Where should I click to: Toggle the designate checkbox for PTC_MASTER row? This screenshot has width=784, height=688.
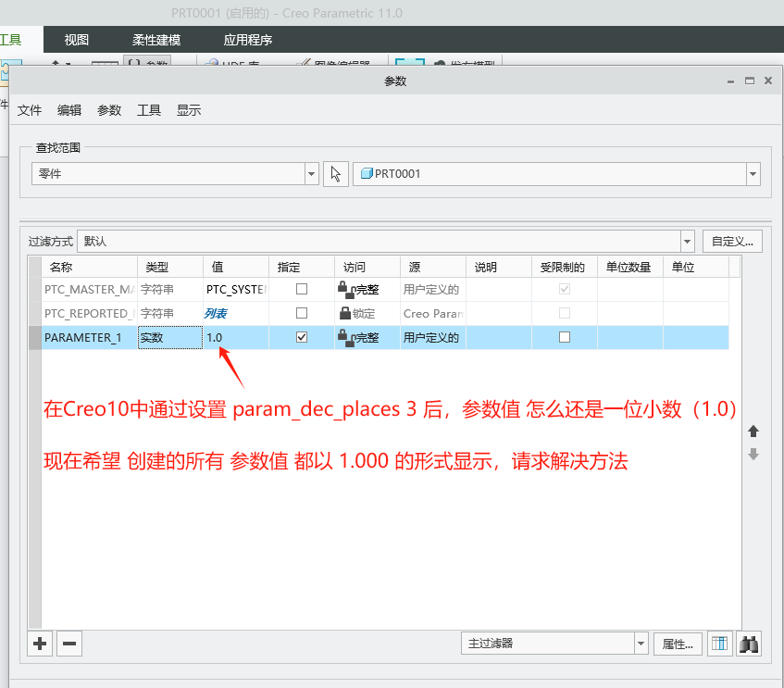pyautogui.click(x=302, y=289)
